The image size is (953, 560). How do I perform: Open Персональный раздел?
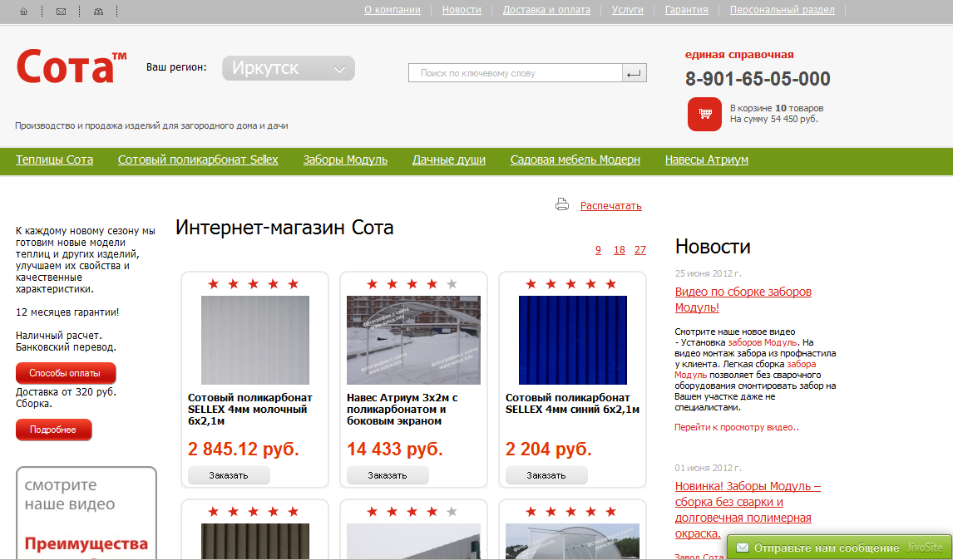pyautogui.click(x=783, y=10)
